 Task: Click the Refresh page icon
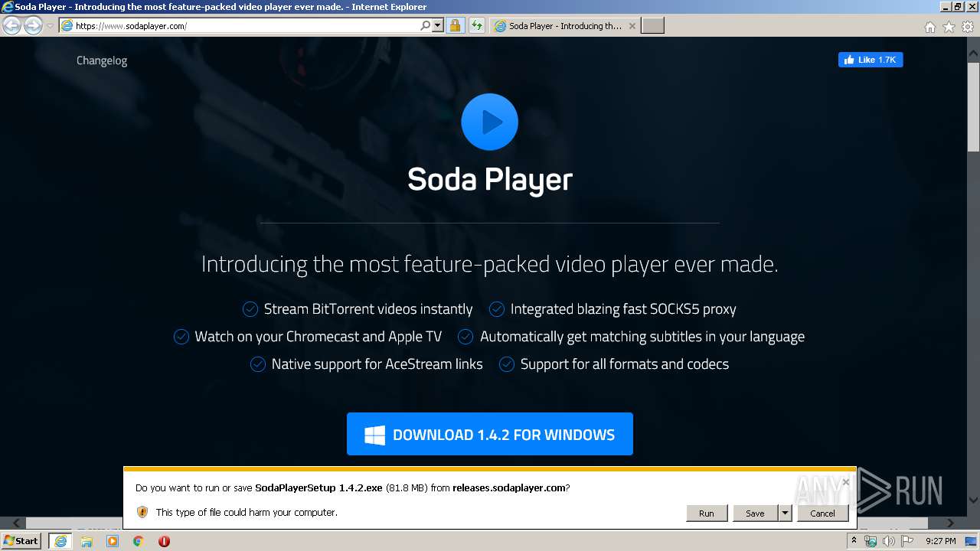477,25
